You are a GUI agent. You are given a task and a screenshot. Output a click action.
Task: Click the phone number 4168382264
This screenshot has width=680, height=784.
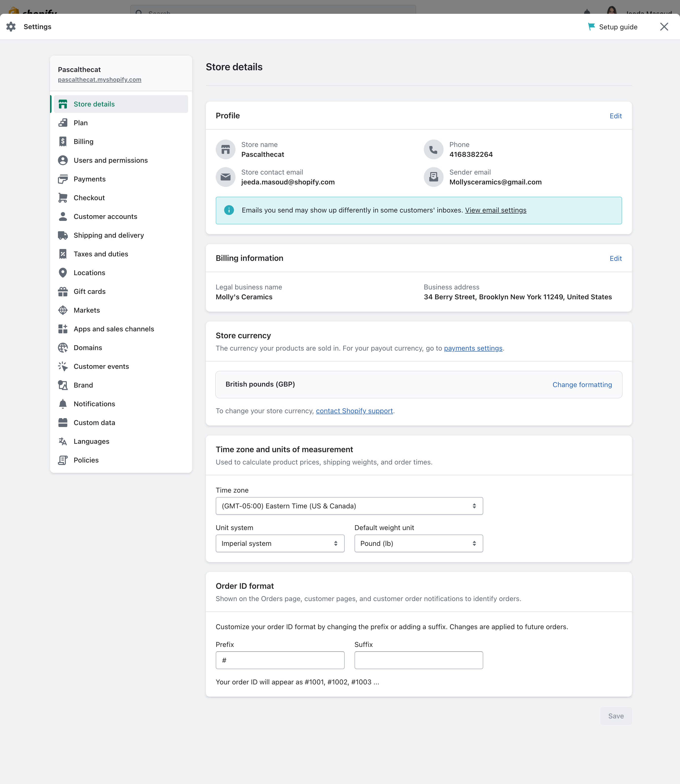pos(471,154)
